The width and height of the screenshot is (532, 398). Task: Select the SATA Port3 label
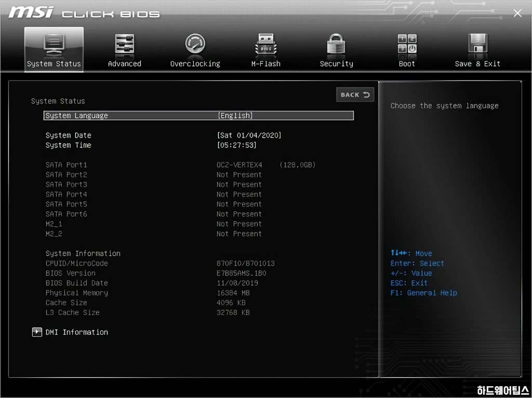pos(66,184)
